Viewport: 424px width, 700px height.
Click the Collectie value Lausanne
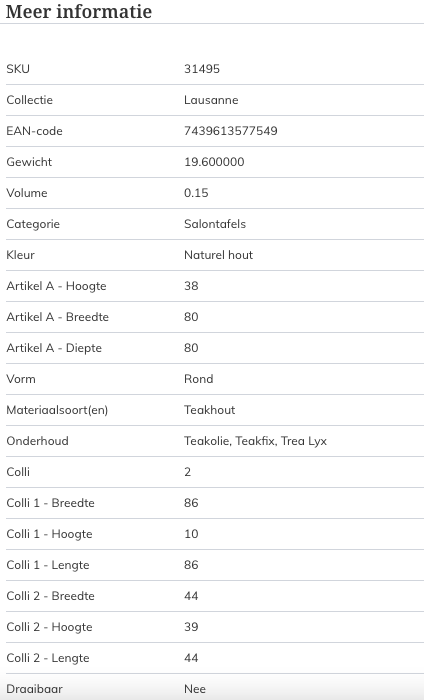point(211,100)
